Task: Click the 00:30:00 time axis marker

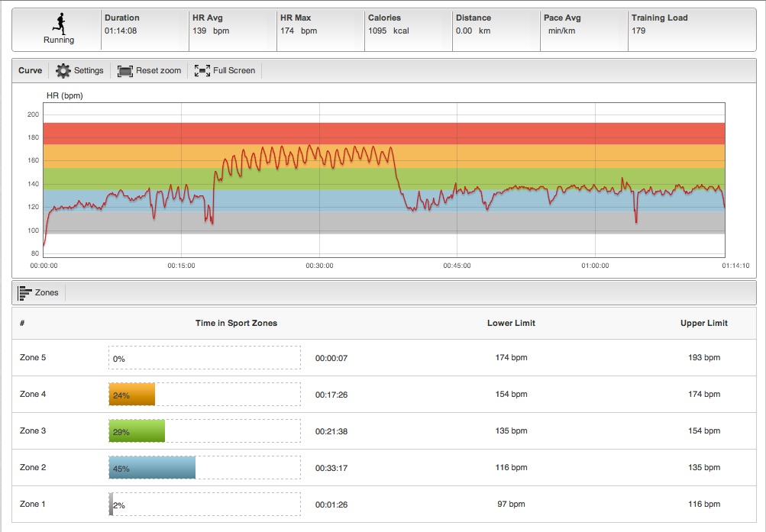Action: [319, 266]
